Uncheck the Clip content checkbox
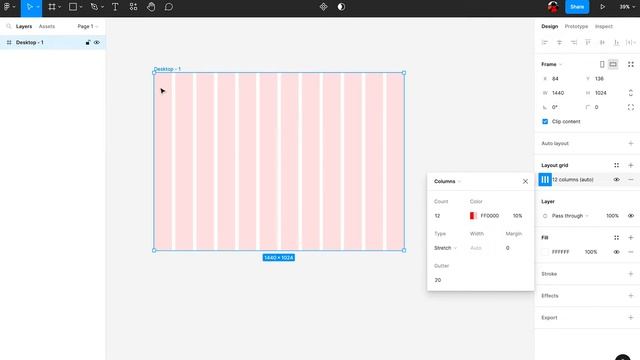 pyautogui.click(x=545, y=122)
